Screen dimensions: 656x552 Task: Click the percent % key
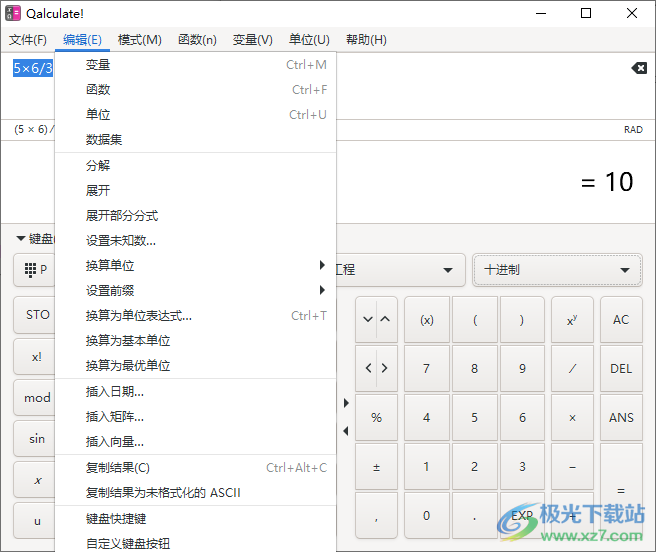tap(376, 418)
